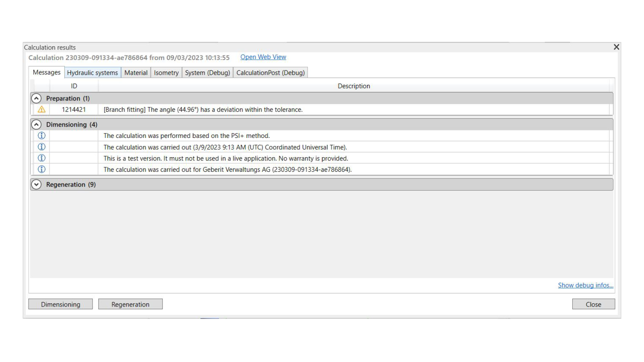Click the warning icon for message 1214421

pyautogui.click(x=41, y=109)
